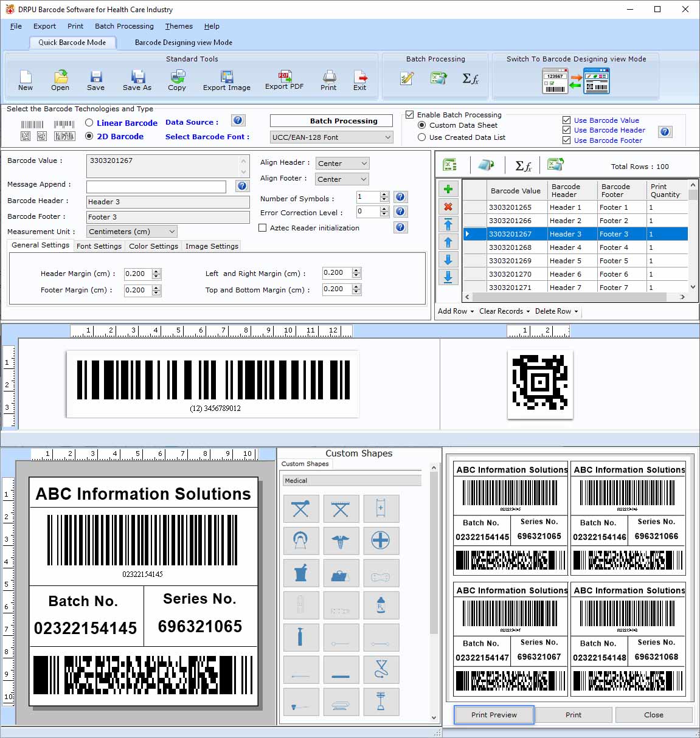Create a new barcode file with the New icon
Viewport: 700px width, 738px height.
[x=25, y=80]
